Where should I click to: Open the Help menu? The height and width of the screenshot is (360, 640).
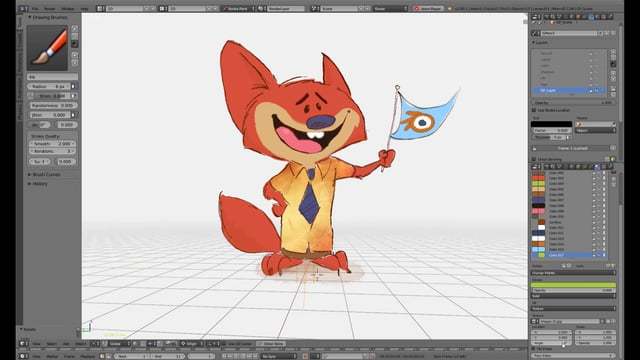pos(84,8)
